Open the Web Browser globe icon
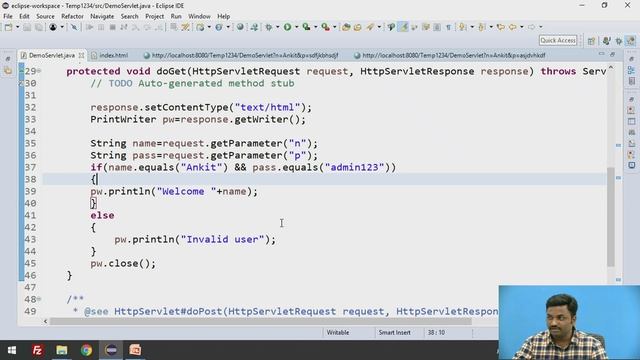The image size is (640, 360). (240, 27)
